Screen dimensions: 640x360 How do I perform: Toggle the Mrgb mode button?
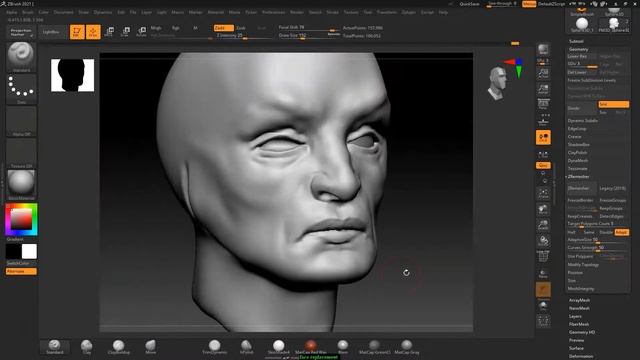coord(156,28)
